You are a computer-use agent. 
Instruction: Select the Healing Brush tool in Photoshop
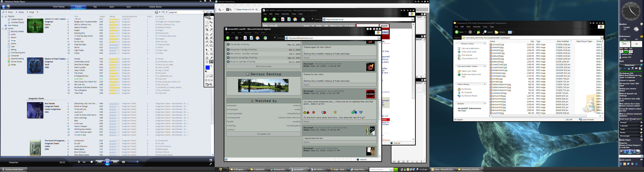[x=207, y=34]
